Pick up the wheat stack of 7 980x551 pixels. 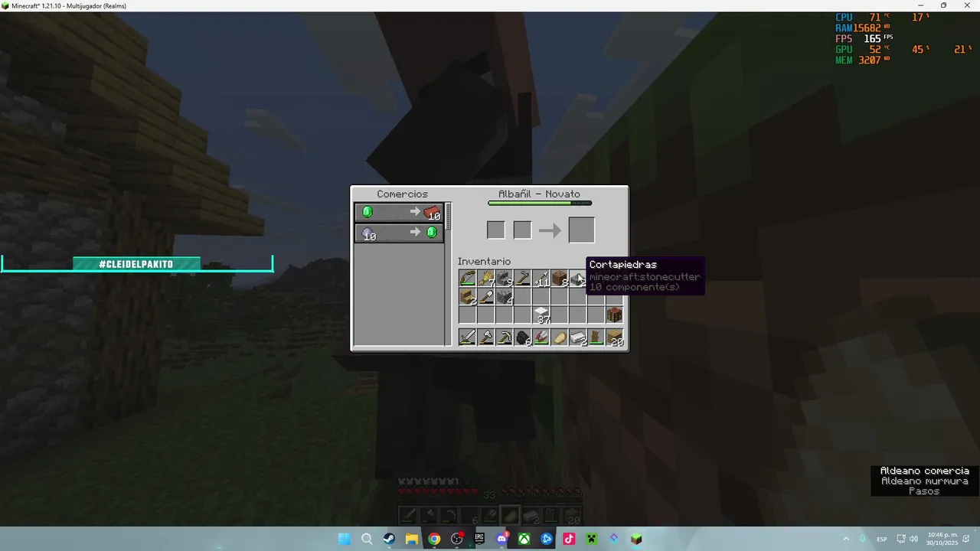coord(485,279)
